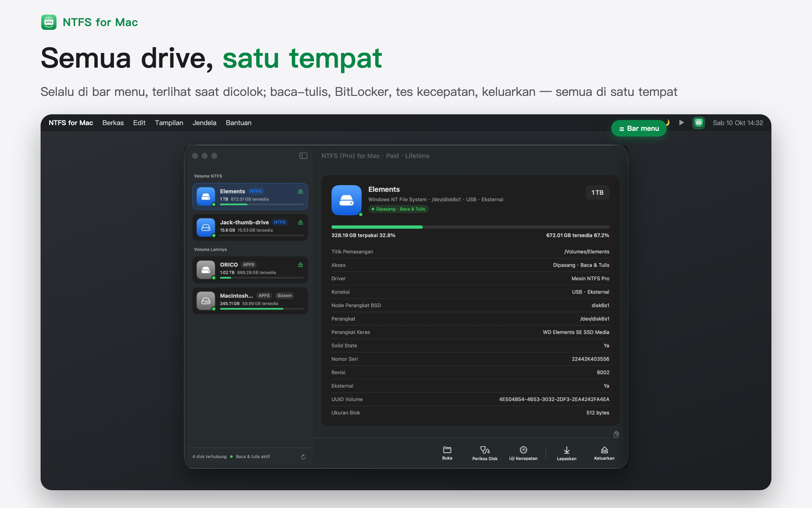Copy disk details with clipboard icon
Screen dimensions: 812x508
coord(616,434)
